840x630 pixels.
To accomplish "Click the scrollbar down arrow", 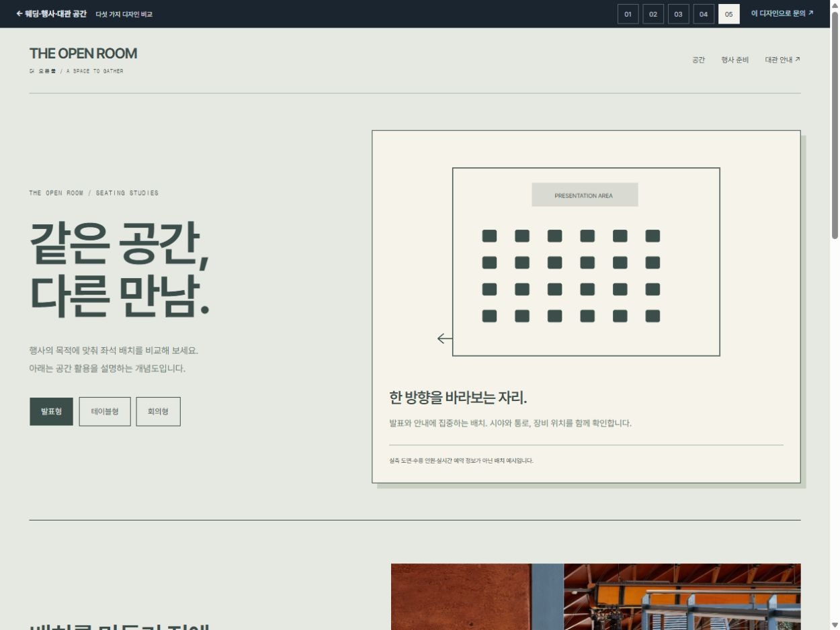I will [x=835, y=625].
